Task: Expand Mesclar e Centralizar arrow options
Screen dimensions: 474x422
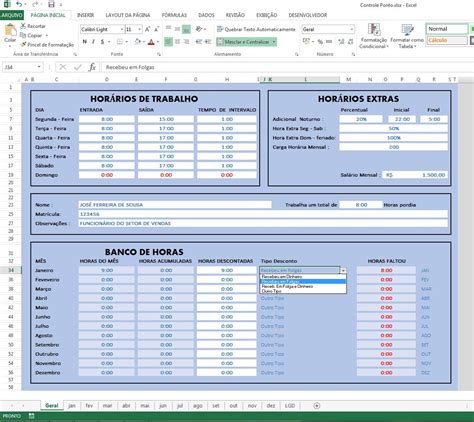Action: click(x=274, y=42)
